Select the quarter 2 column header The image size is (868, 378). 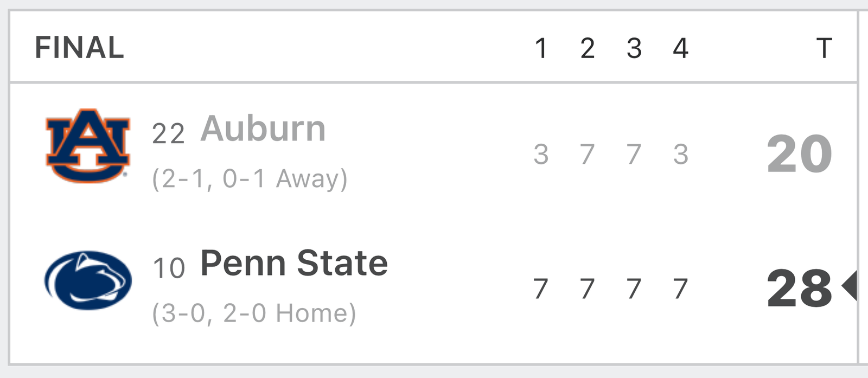pyautogui.click(x=588, y=48)
